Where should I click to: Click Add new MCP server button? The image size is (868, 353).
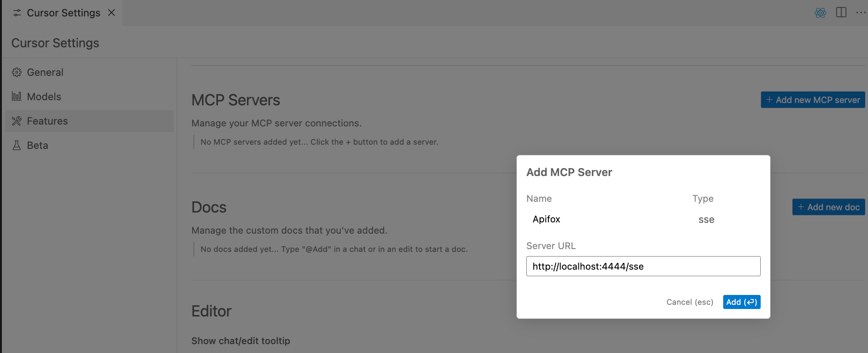point(813,100)
